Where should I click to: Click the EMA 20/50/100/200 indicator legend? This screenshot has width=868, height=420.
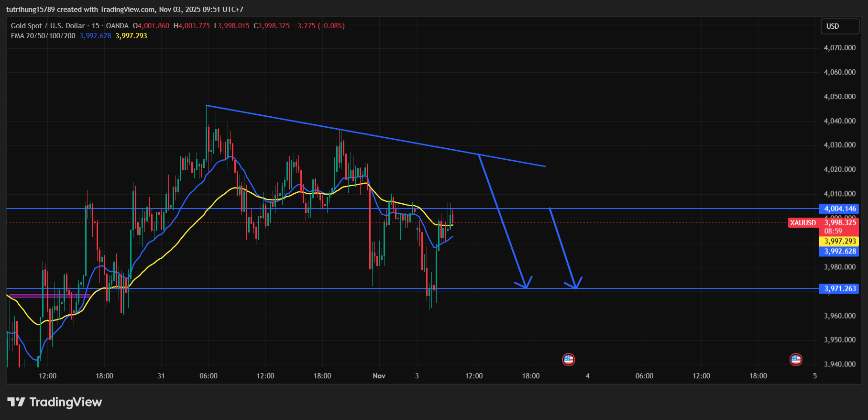43,36
